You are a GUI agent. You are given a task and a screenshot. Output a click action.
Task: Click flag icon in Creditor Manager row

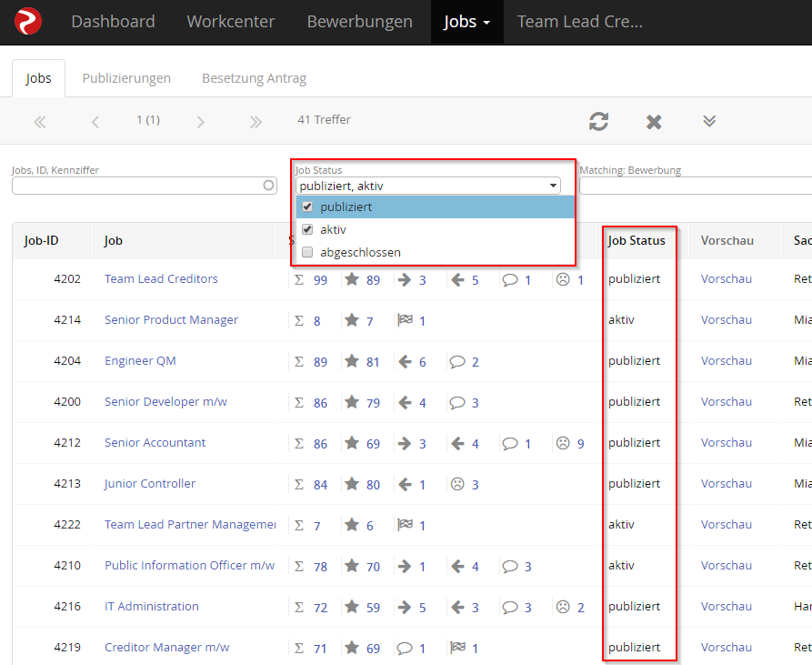(457, 648)
